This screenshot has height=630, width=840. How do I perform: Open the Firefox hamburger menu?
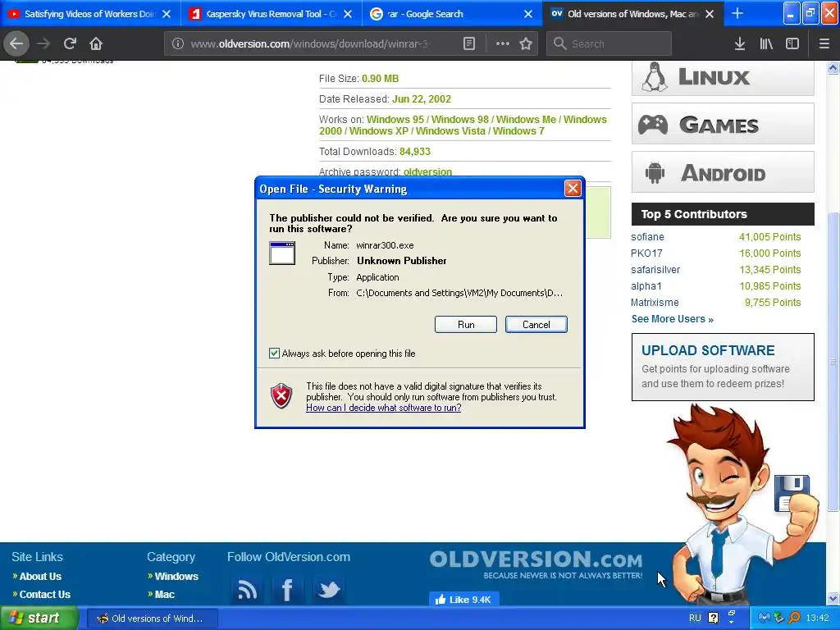pyautogui.click(x=824, y=44)
